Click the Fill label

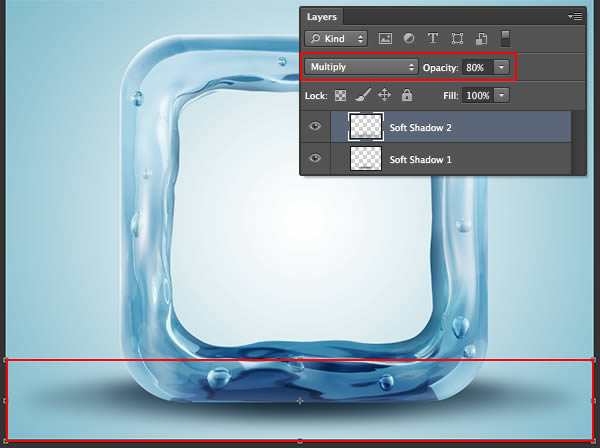click(450, 96)
